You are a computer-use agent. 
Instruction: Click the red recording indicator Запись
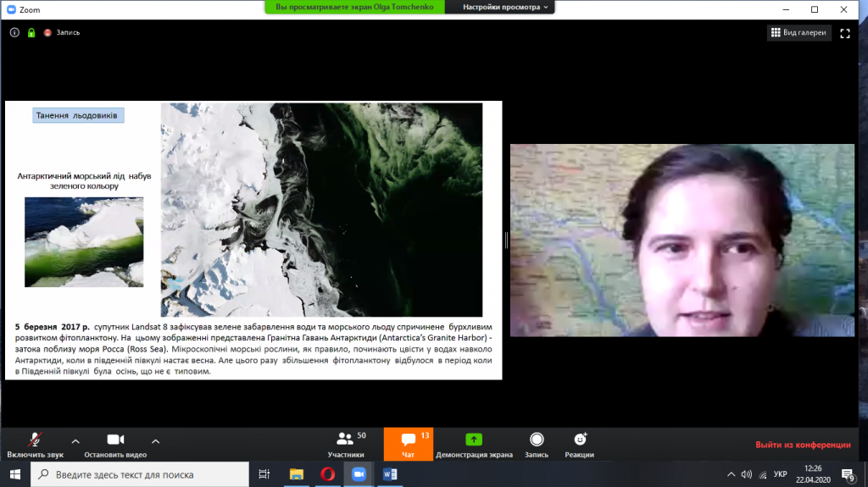(x=62, y=33)
